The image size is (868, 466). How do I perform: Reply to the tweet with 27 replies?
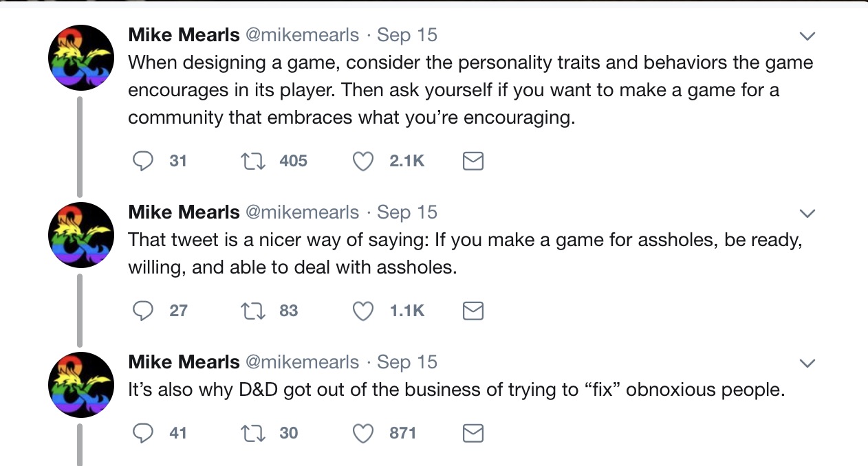pyautogui.click(x=142, y=311)
